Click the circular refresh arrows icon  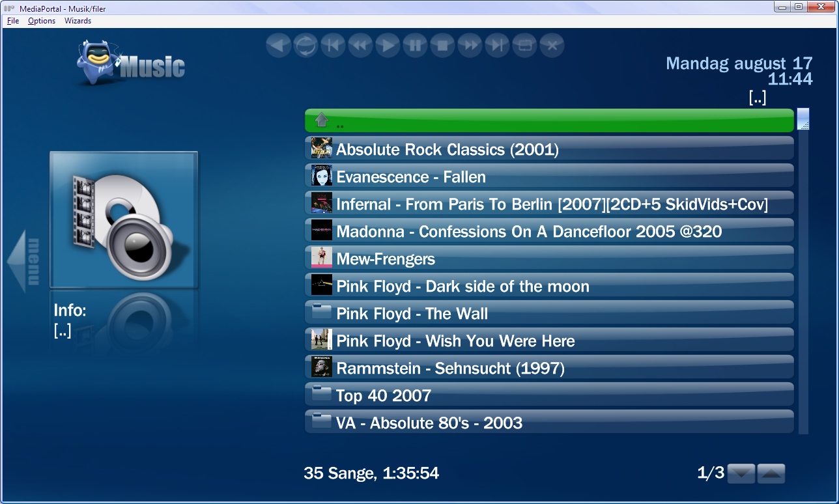[x=306, y=46]
